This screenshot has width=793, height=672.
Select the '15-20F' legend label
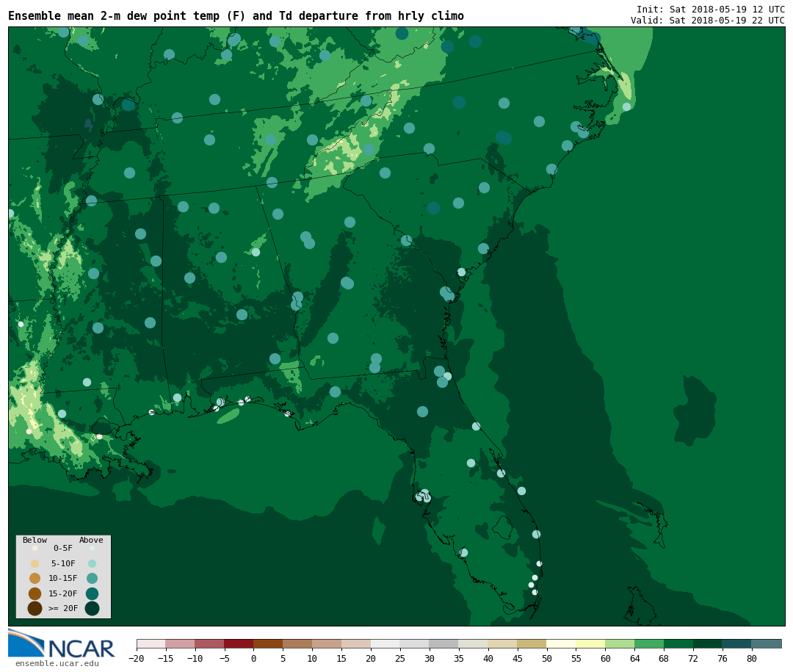click(63, 593)
